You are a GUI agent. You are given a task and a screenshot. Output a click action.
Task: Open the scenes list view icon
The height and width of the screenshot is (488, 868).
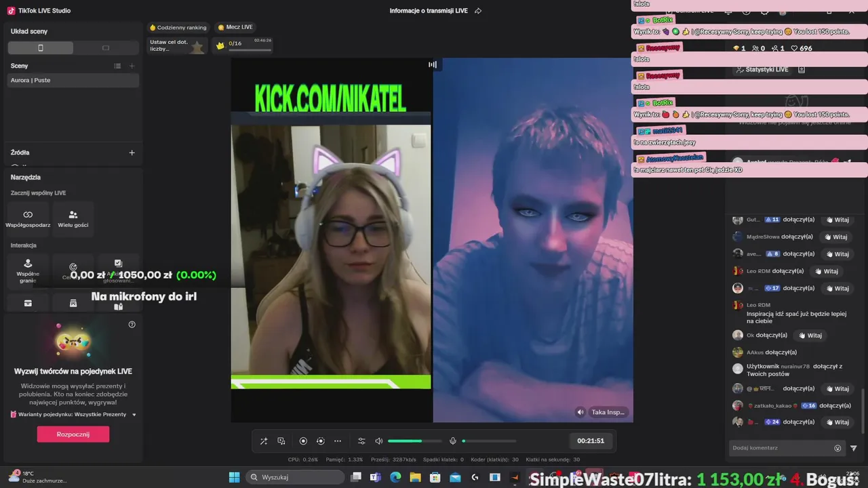point(117,66)
